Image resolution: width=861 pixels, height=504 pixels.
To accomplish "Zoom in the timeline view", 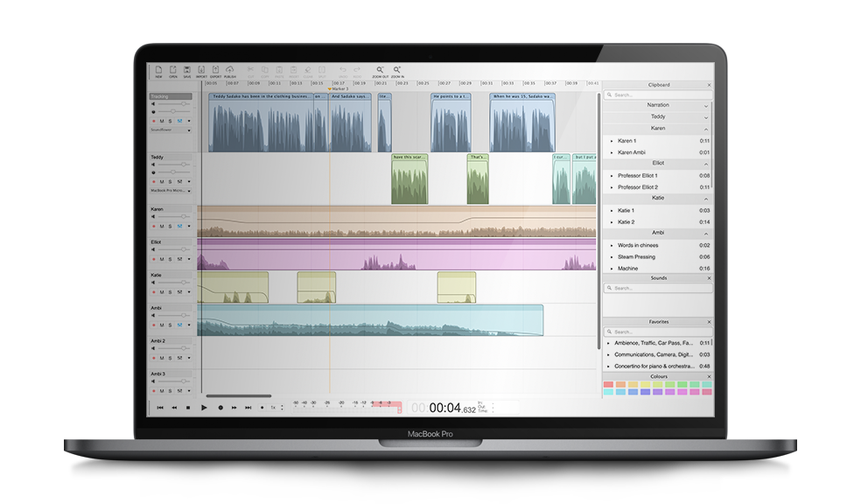I will [x=397, y=70].
